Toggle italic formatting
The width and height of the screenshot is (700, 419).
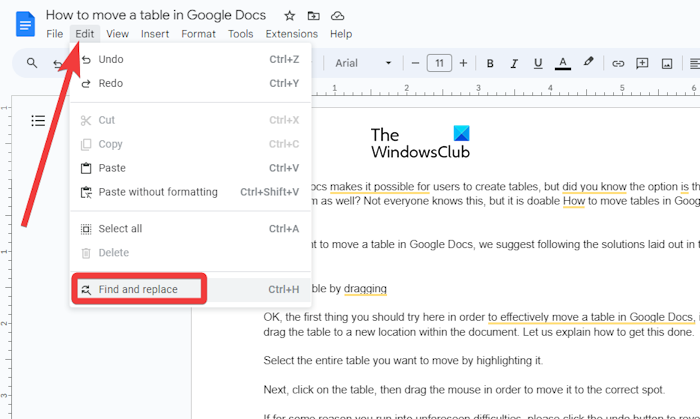(x=514, y=64)
